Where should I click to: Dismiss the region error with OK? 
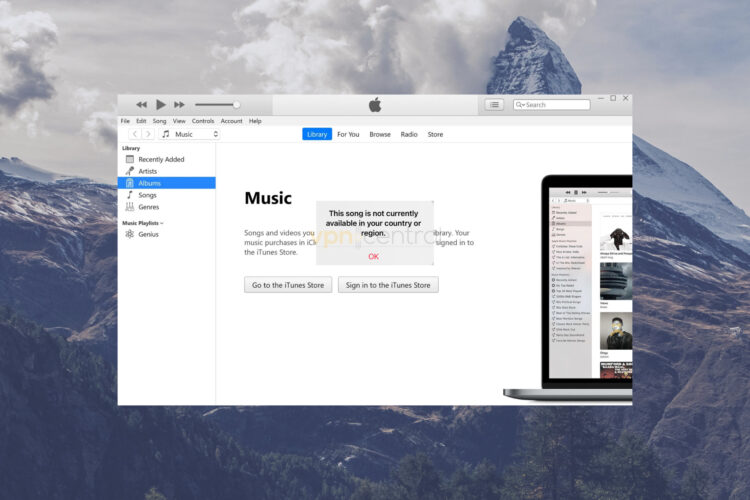[x=374, y=256]
